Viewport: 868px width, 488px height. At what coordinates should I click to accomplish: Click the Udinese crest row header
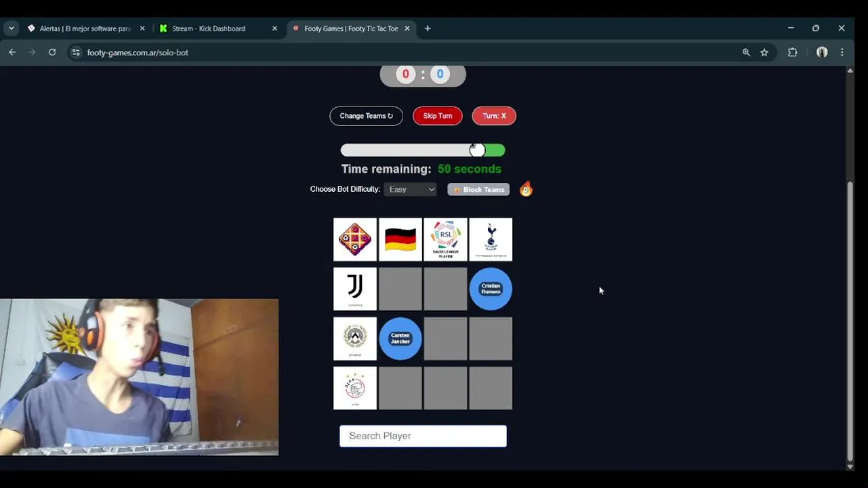pos(355,338)
